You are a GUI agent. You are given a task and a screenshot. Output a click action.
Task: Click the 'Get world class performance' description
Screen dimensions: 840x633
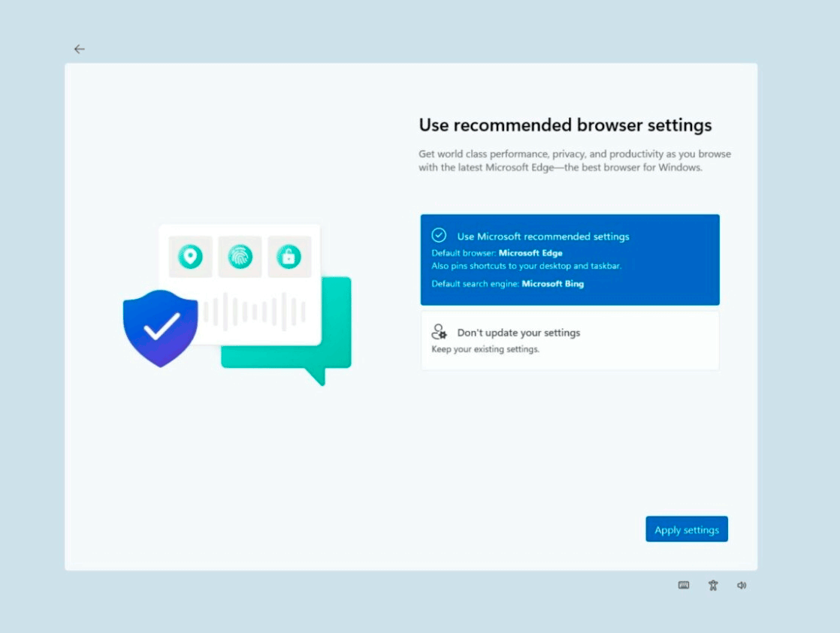(x=575, y=161)
